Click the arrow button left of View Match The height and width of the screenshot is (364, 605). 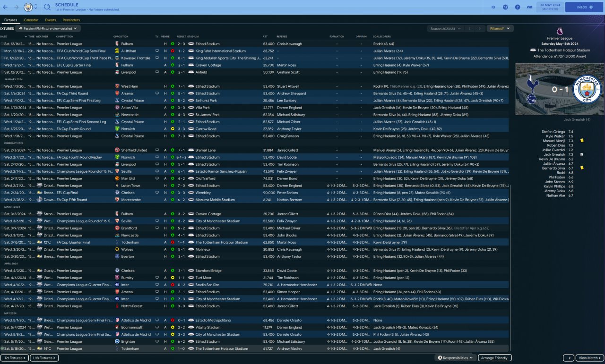pyautogui.click(x=568, y=358)
